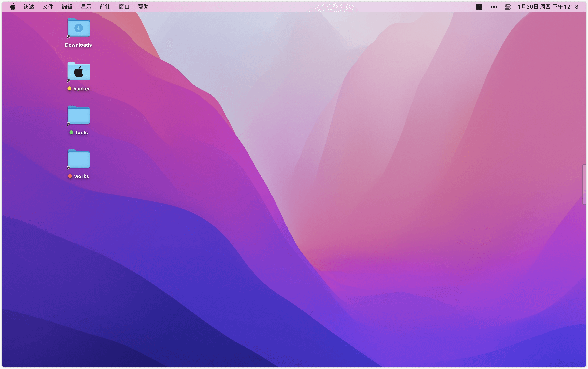The width and height of the screenshot is (588, 369).
Task: Open the 帮助 menu
Action: (x=143, y=6)
